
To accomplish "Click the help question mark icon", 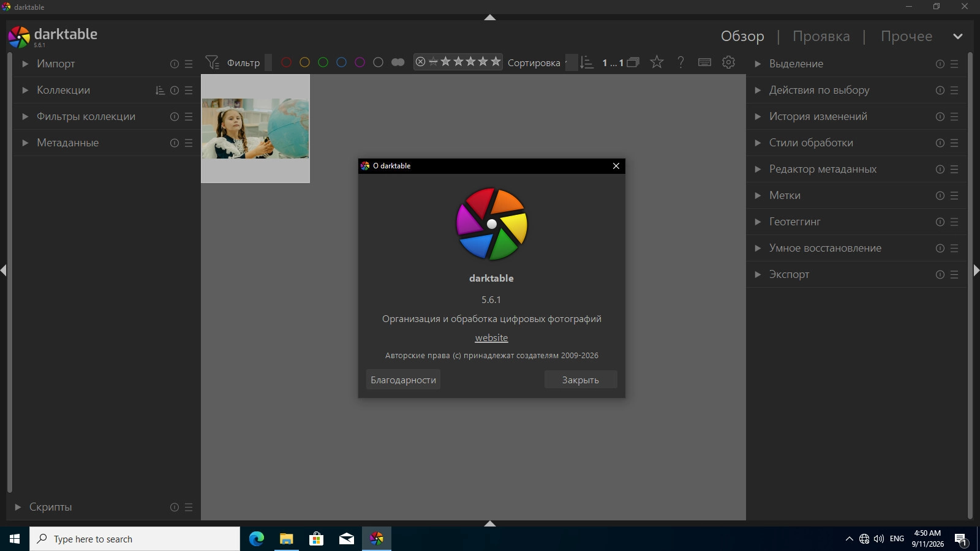I will [x=680, y=62].
